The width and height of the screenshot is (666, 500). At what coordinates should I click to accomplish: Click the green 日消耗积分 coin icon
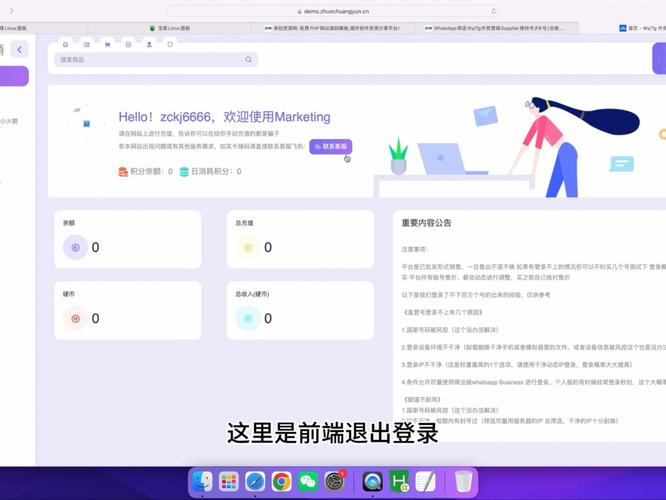(184, 172)
